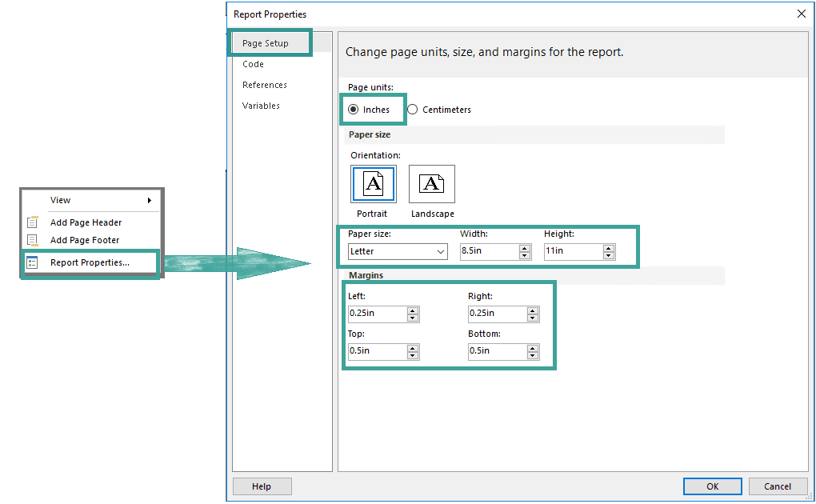Decrease Right margin with down spinner
The height and width of the screenshot is (504, 816).
[532, 318]
